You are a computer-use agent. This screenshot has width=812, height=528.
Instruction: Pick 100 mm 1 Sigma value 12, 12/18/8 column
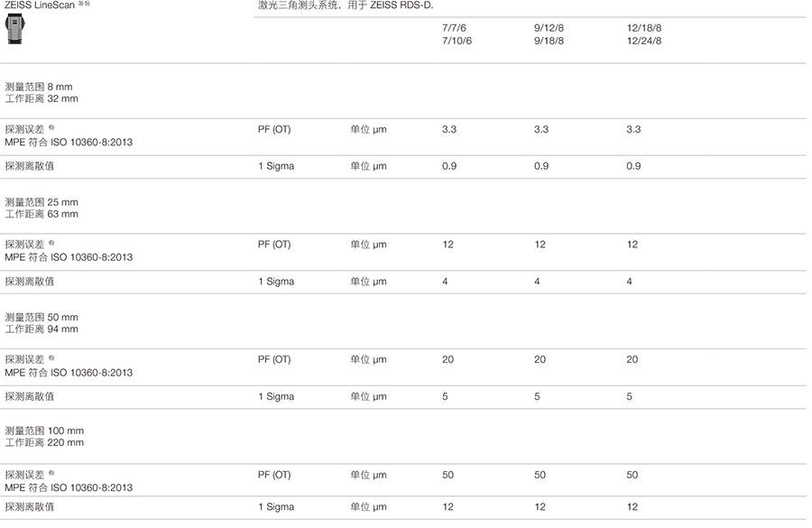tap(632, 507)
